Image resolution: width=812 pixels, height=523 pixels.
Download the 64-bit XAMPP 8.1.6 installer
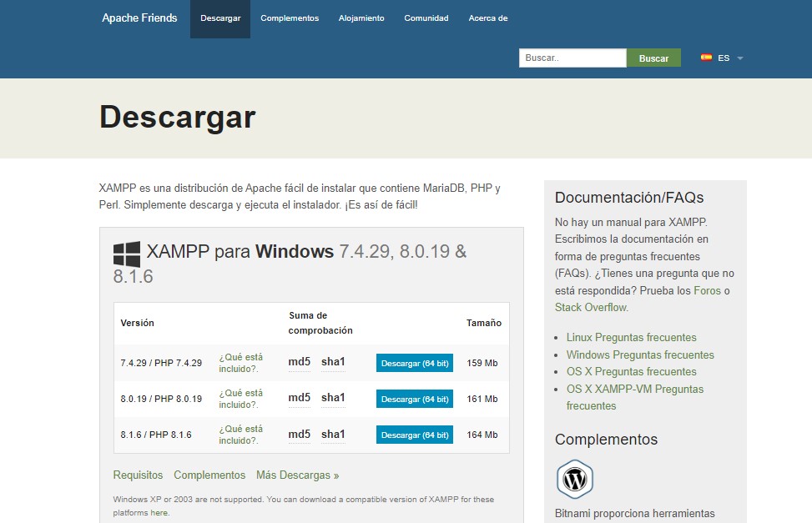[414, 435]
